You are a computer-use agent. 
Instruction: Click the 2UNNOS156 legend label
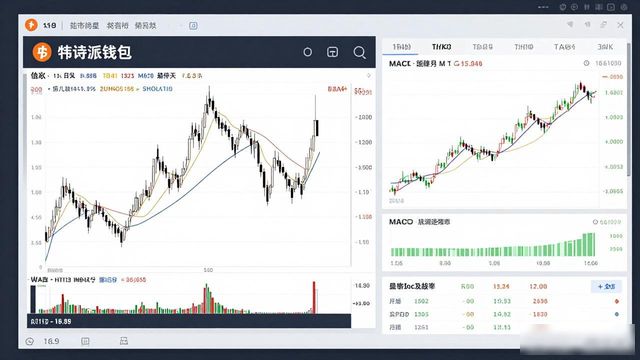[117, 89]
